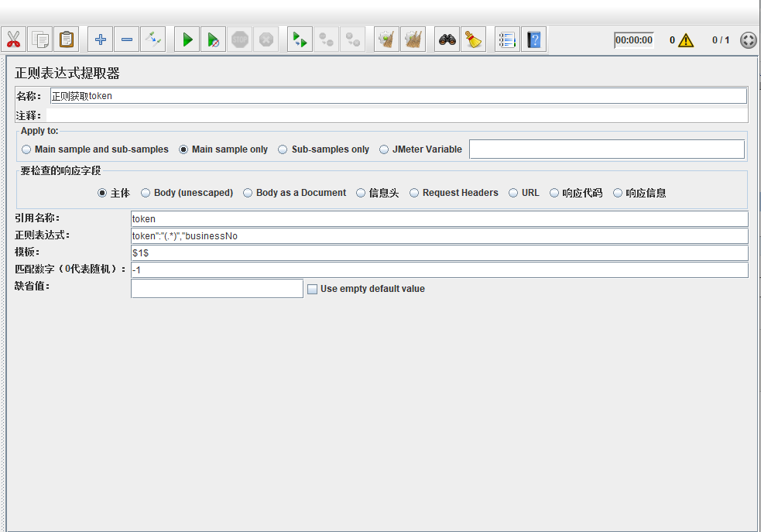Open Help with the question mark icon
The image size is (761, 532).
click(533, 39)
